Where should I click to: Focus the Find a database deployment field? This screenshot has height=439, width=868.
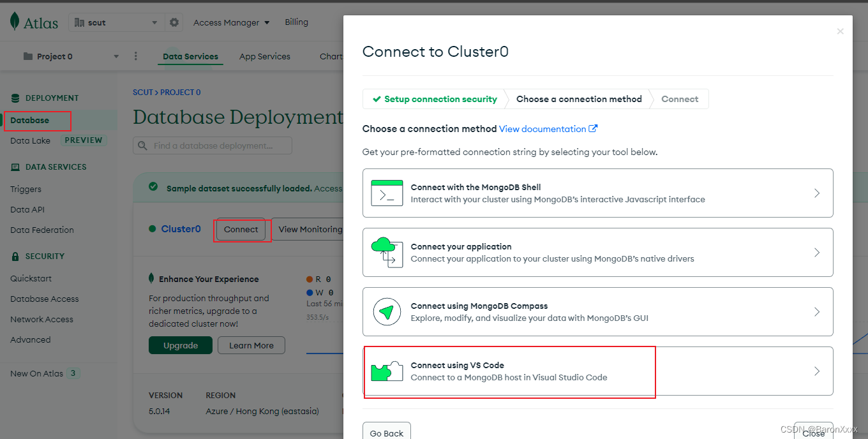pos(213,145)
